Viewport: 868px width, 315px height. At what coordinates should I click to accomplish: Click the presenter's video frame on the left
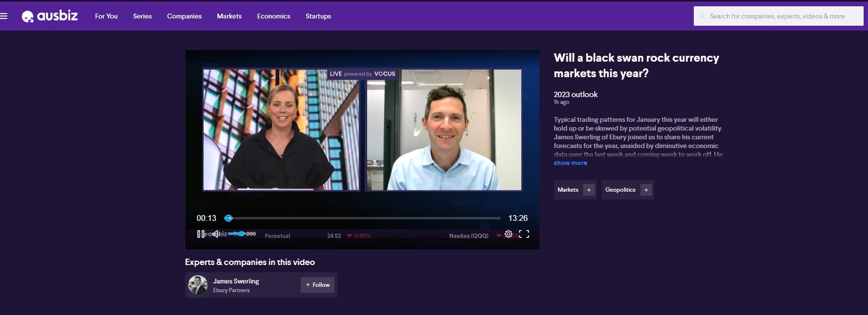click(x=281, y=130)
